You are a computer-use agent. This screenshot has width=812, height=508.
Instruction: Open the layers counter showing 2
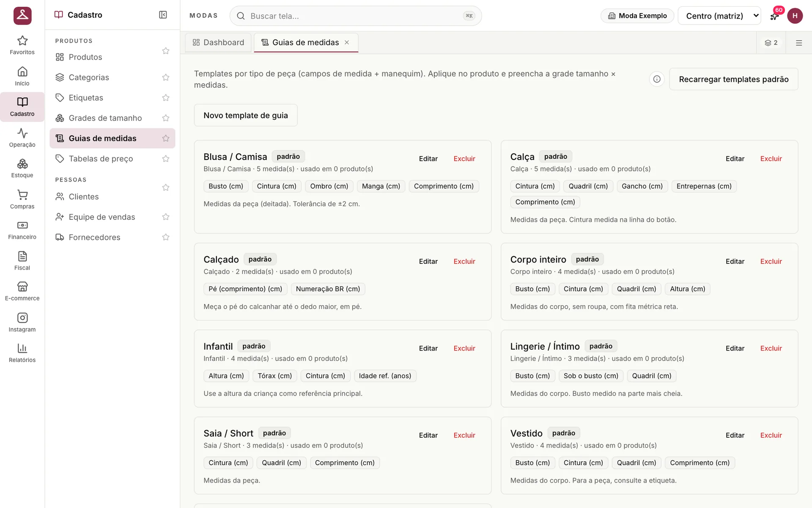coord(771,43)
